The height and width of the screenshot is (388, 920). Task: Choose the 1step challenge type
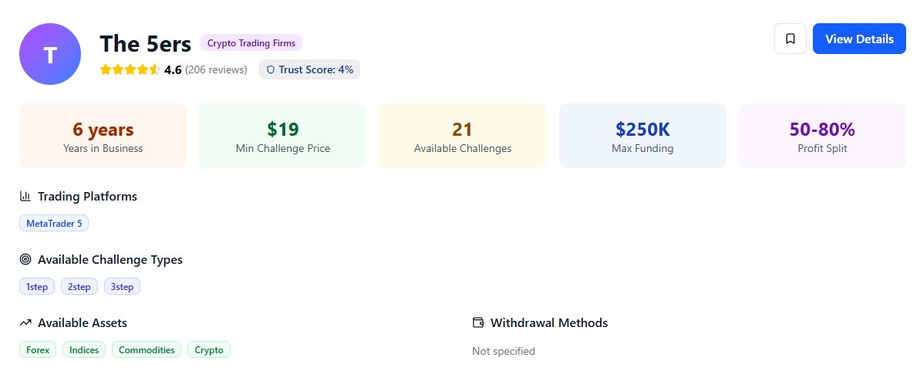click(37, 286)
